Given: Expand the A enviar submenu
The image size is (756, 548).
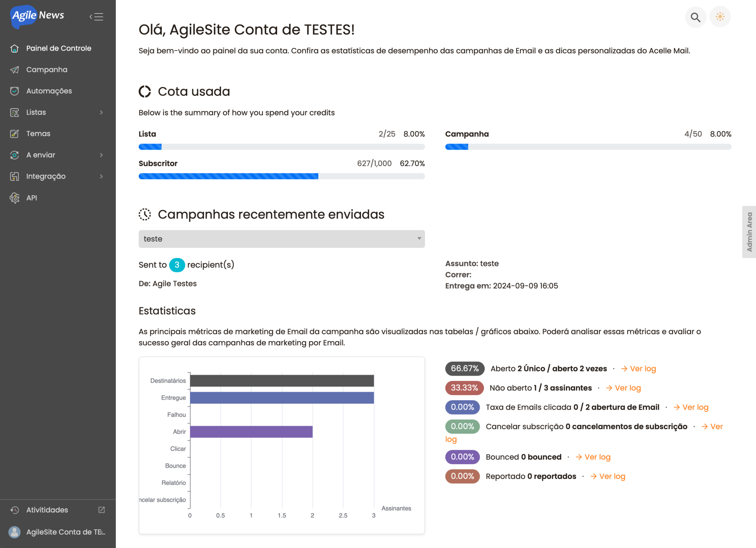Looking at the screenshot, I should click(x=102, y=155).
